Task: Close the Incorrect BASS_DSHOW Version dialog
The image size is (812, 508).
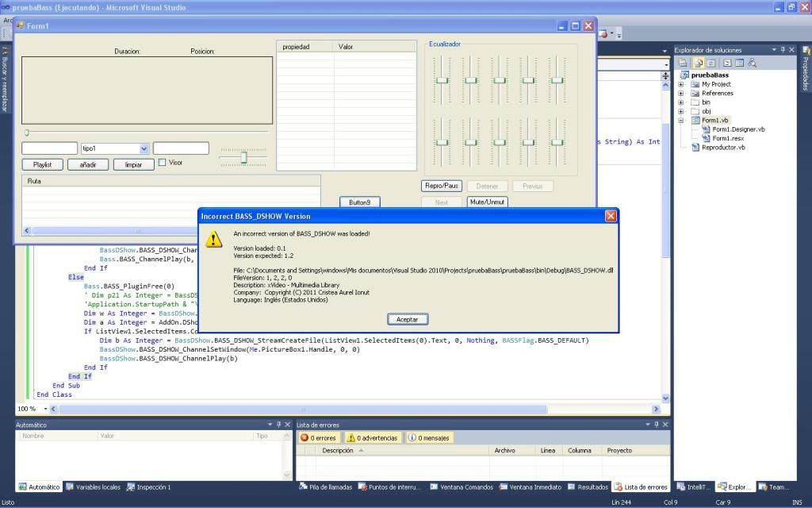Action: (611, 216)
